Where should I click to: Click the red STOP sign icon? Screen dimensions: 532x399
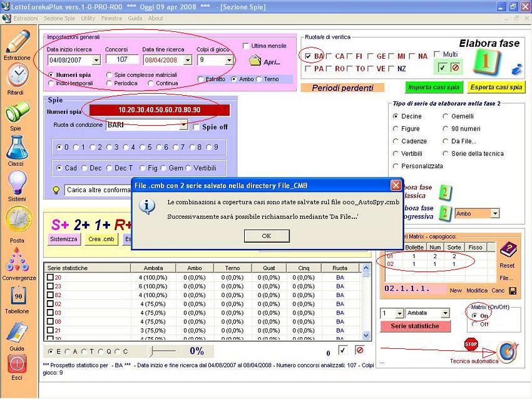(471, 344)
